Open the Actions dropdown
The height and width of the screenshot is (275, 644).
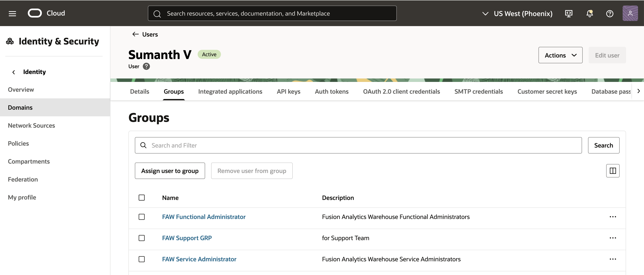click(x=560, y=55)
